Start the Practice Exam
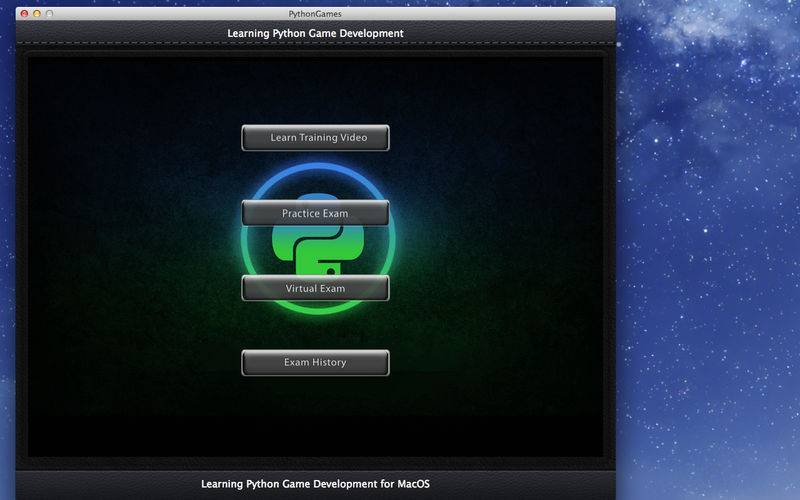 click(x=315, y=213)
